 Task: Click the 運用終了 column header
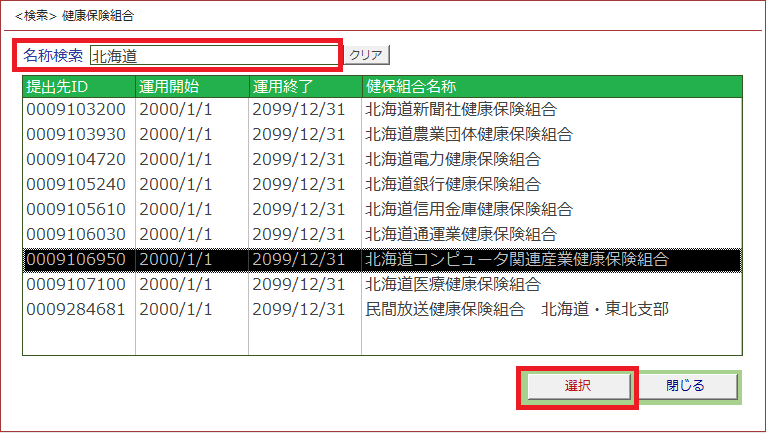304,86
